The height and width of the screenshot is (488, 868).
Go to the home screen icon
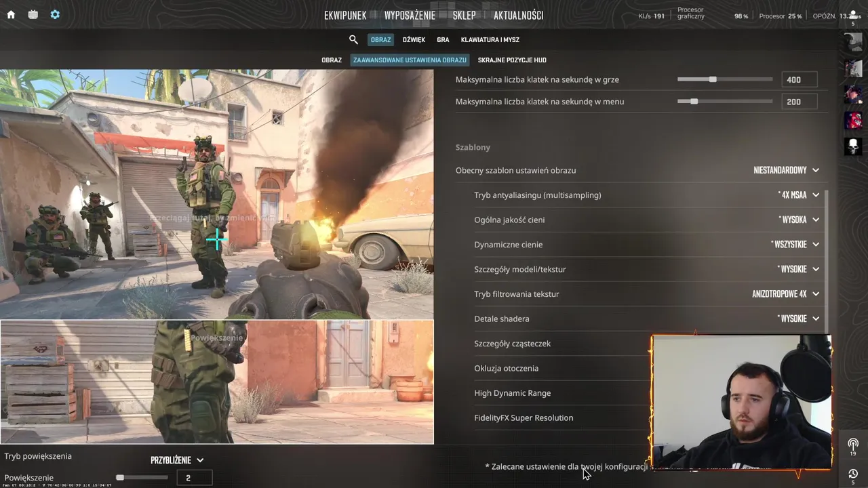(11, 14)
